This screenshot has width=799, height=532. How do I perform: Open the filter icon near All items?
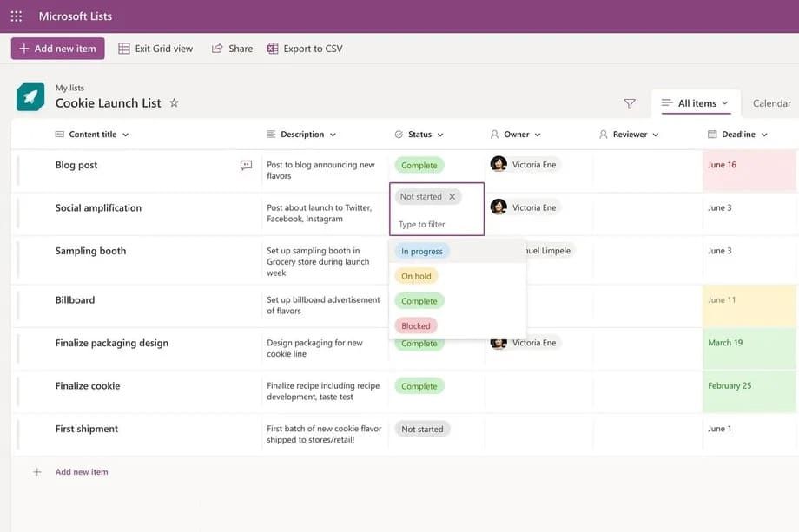[629, 102]
